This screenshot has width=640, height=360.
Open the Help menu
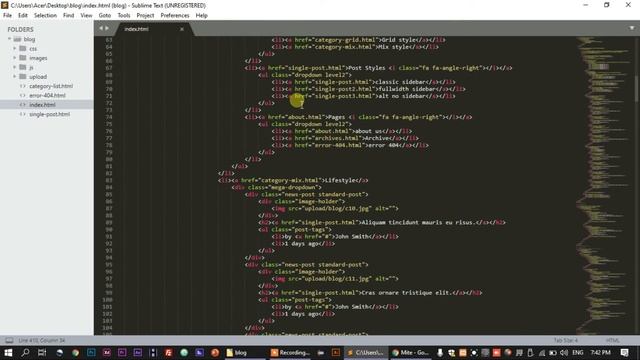coord(202,15)
